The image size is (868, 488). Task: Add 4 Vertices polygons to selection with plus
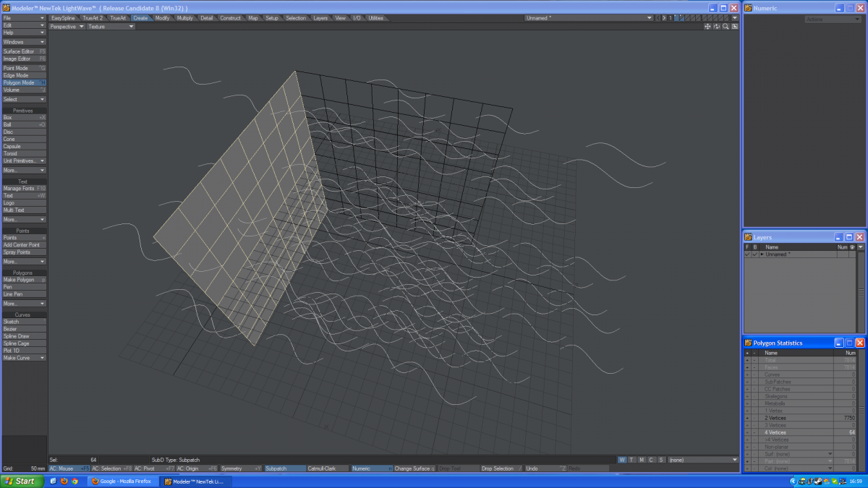point(747,432)
